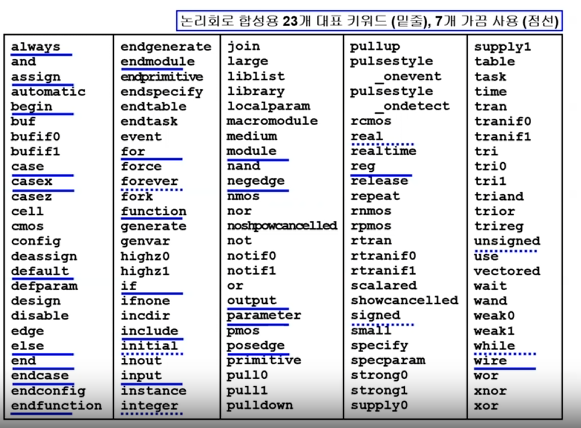
Task: Click the 'reg' keyword
Action: (363, 166)
